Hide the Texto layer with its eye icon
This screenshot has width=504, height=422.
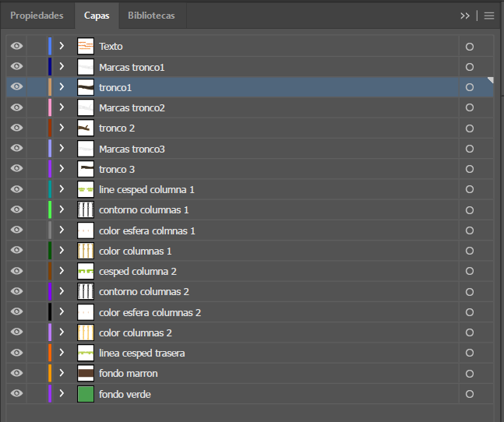pyautogui.click(x=16, y=47)
